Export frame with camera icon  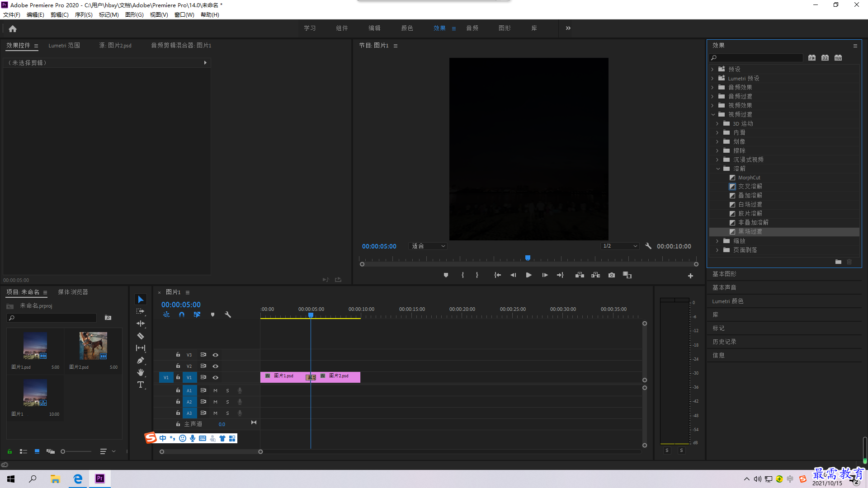tap(612, 275)
